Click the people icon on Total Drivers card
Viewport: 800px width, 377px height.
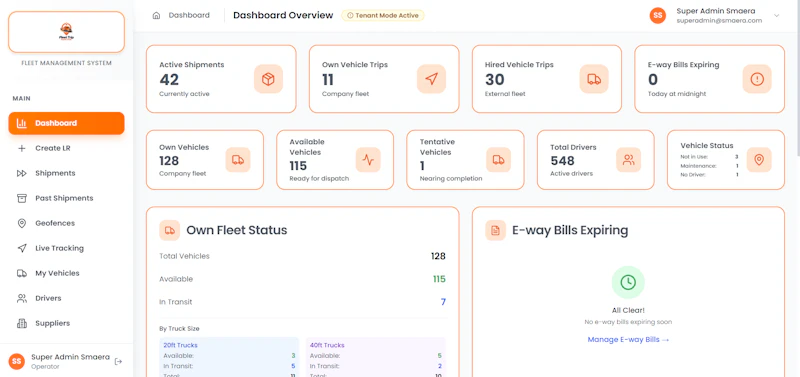[x=629, y=160]
